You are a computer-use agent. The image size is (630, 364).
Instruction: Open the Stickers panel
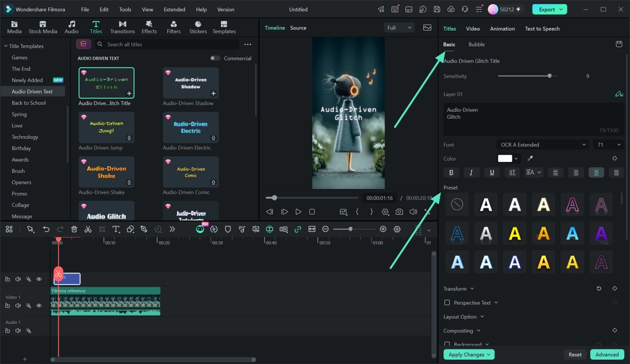[198, 27]
